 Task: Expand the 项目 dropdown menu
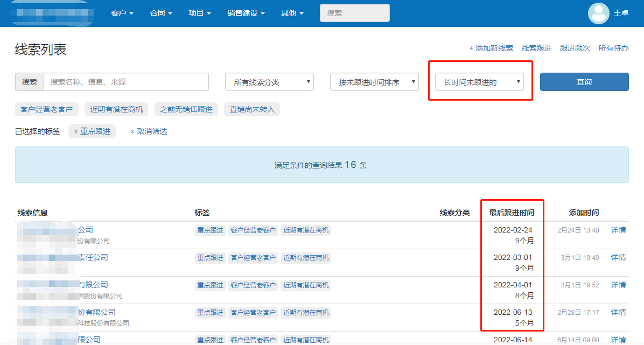point(199,13)
